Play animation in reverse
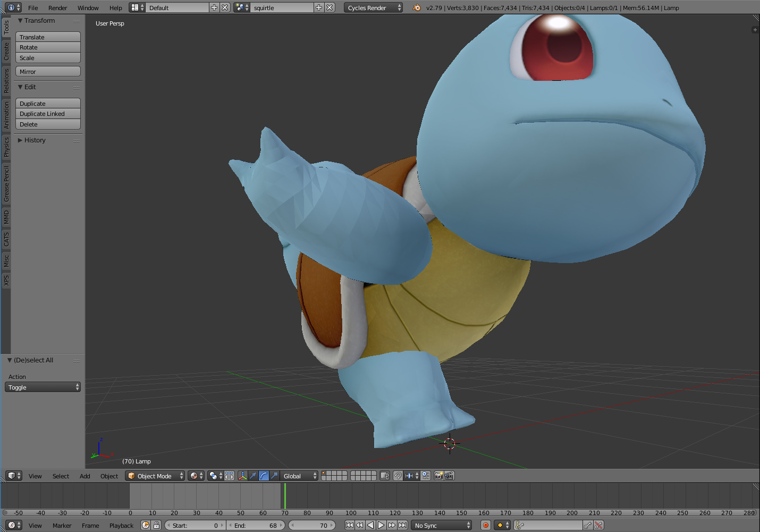760x532 pixels. (x=370, y=525)
